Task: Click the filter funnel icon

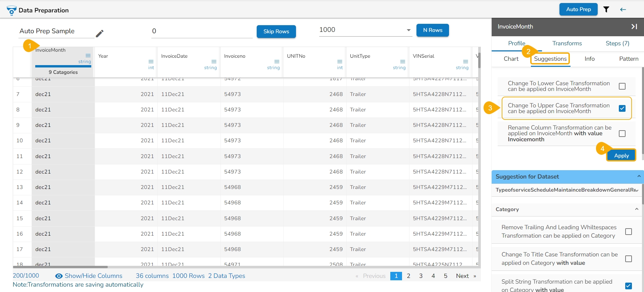Action: (x=606, y=9)
